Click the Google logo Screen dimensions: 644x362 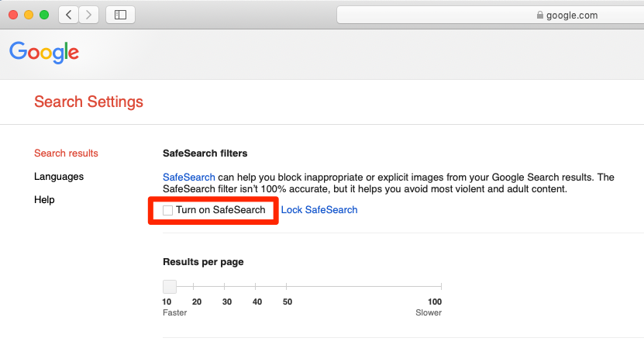[x=44, y=52]
